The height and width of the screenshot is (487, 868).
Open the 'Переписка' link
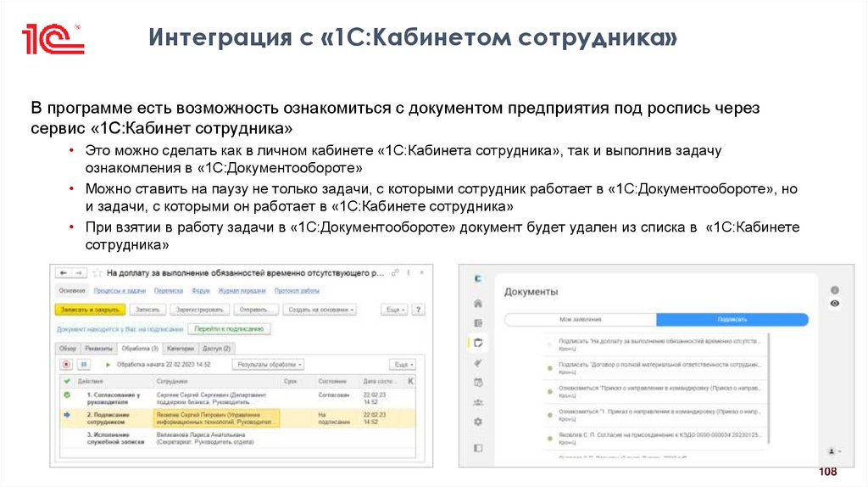pos(169,291)
